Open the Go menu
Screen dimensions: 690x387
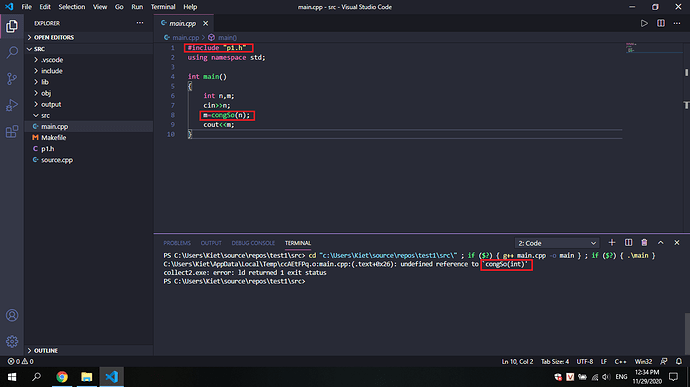(x=119, y=7)
